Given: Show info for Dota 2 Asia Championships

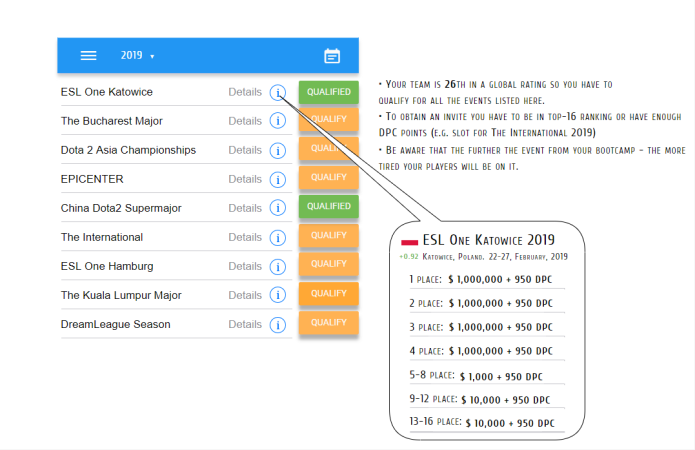Looking at the screenshot, I should pyautogui.click(x=278, y=150).
